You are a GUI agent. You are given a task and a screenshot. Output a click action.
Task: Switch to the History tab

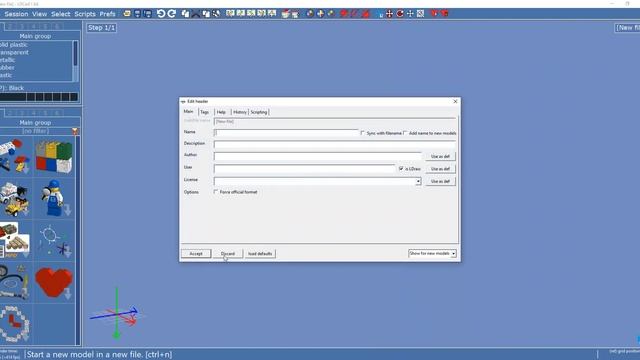pos(240,112)
